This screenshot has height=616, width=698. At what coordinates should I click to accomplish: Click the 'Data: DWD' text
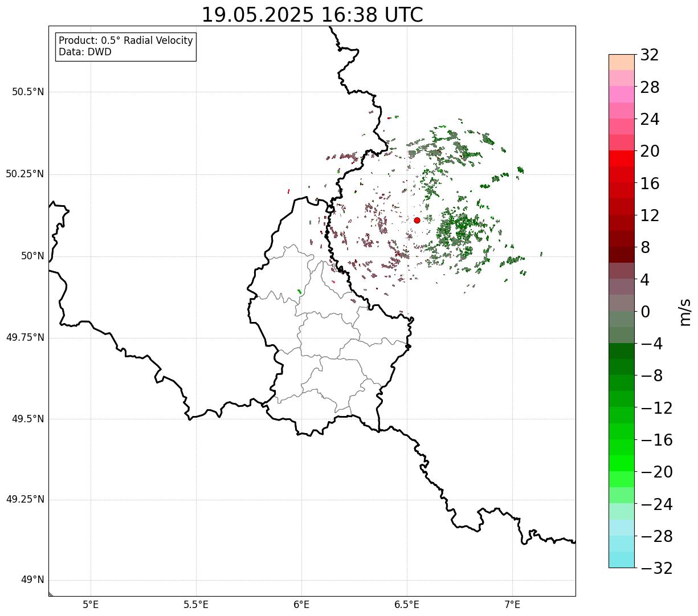coord(85,52)
